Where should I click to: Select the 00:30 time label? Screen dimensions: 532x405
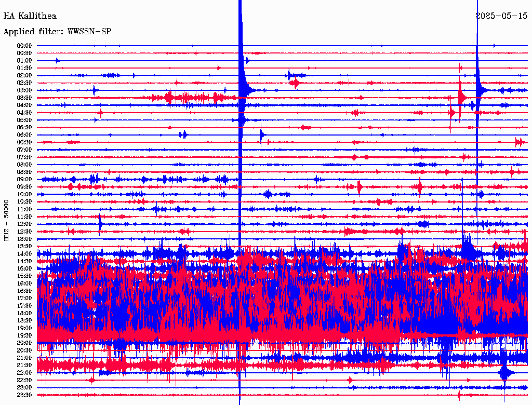click(x=24, y=53)
